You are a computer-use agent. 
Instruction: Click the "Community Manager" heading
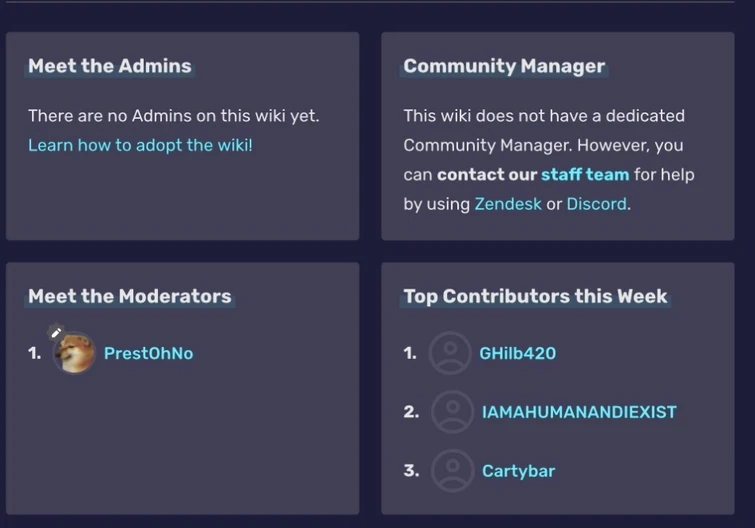[504, 66]
